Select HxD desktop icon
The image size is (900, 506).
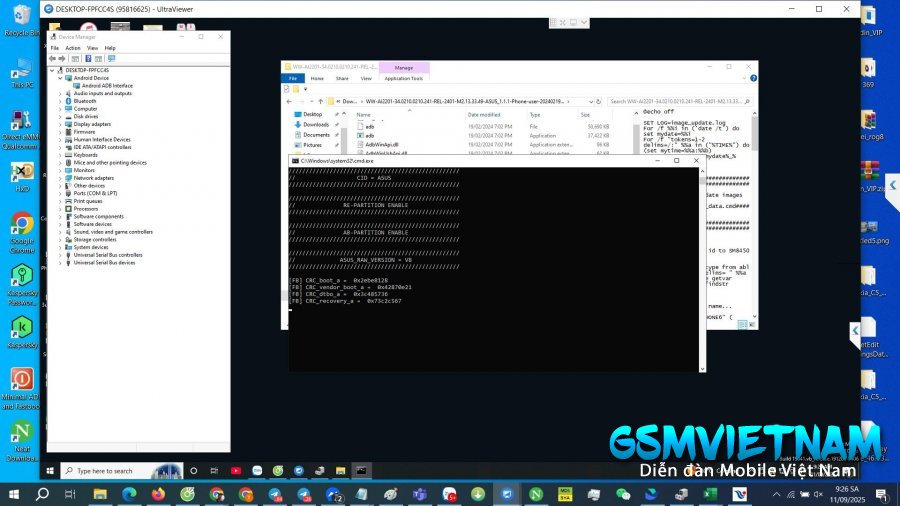[x=22, y=176]
